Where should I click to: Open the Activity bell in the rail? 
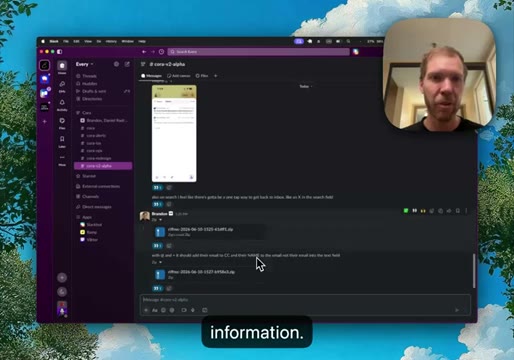click(x=62, y=104)
